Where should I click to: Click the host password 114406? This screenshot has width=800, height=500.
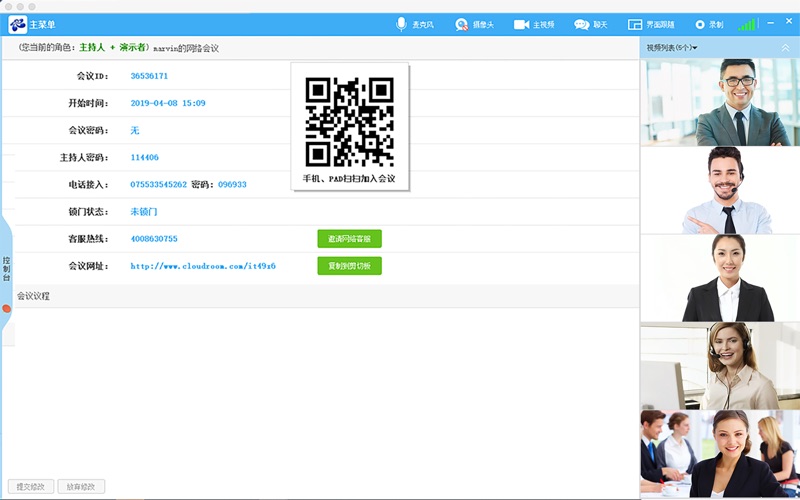(x=144, y=157)
